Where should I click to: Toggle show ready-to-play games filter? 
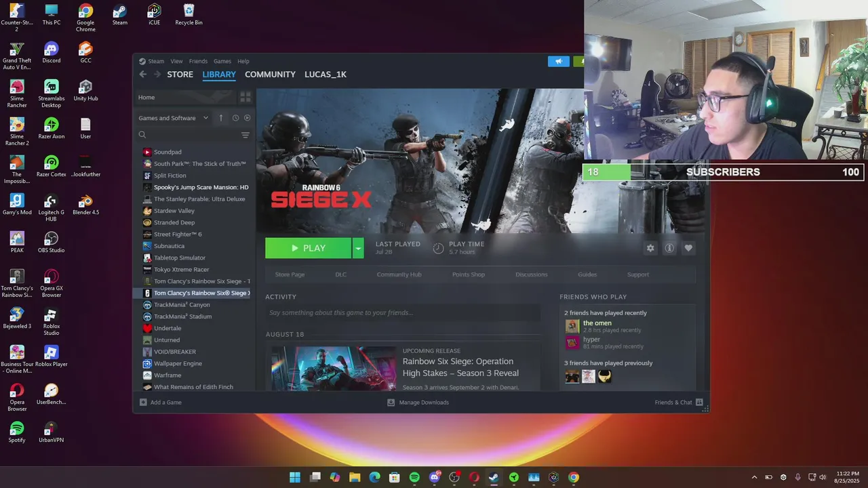(247, 118)
